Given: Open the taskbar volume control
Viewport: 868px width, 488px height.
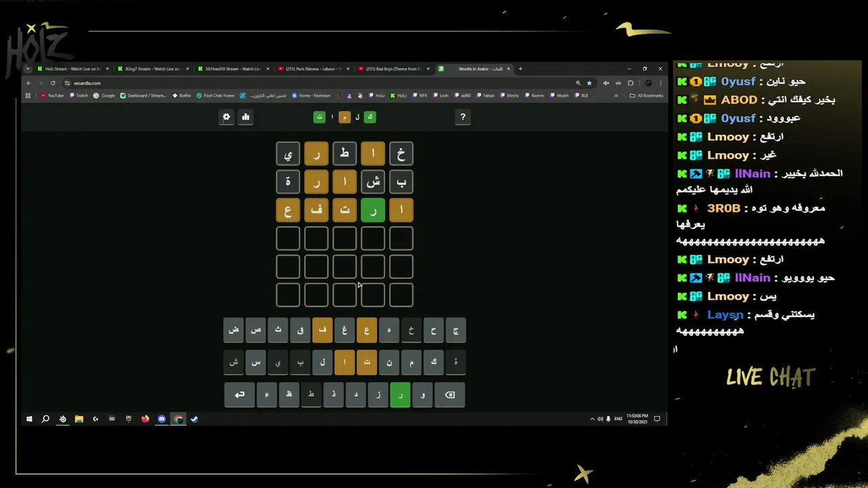Looking at the screenshot, I should [x=599, y=419].
